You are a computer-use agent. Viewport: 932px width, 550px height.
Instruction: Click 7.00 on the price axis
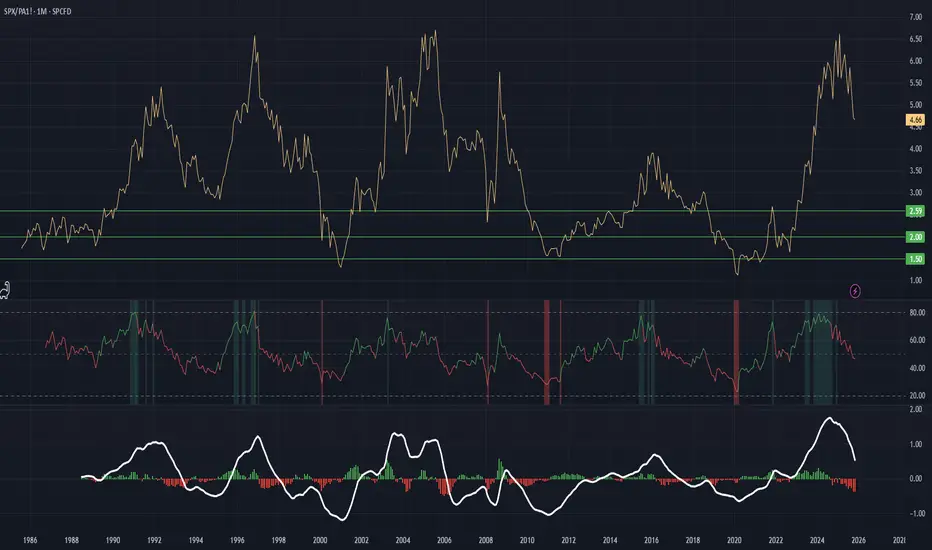pyautogui.click(x=915, y=17)
